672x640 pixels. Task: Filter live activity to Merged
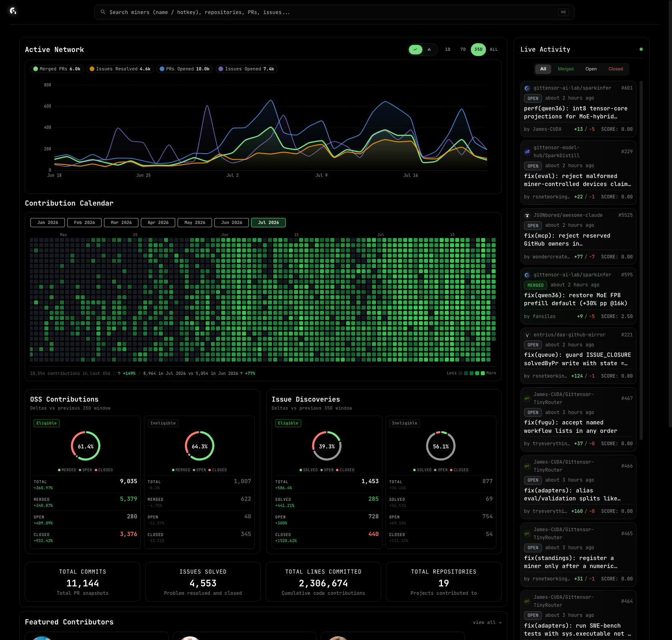point(566,69)
